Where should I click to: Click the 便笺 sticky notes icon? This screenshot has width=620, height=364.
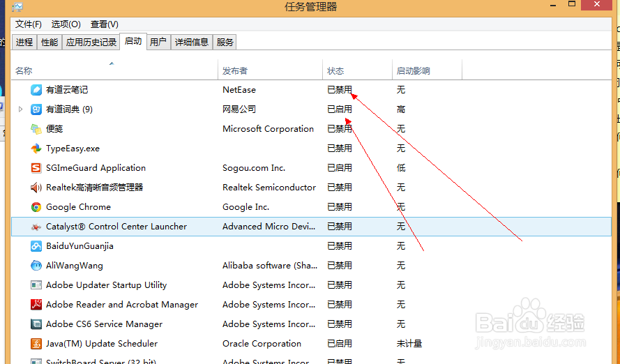tap(36, 129)
